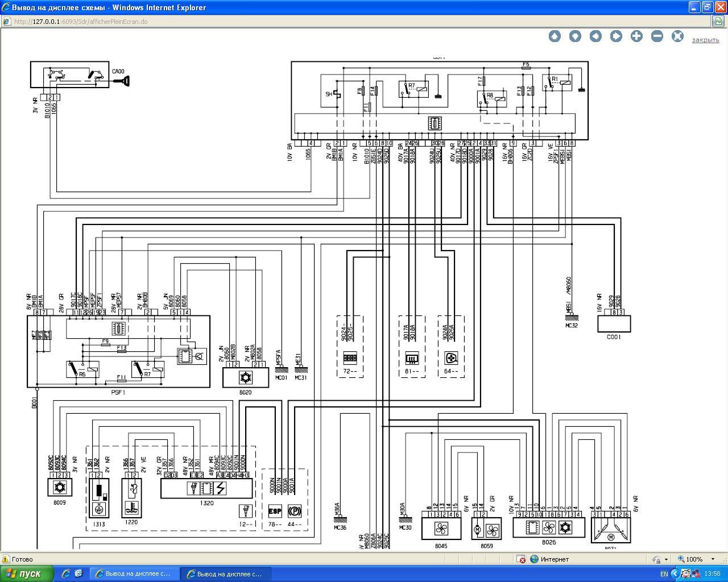The width and height of the screenshot is (728, 582).
Task: Select the injector symbol in component 12--
Action: [x=246, y=511]
